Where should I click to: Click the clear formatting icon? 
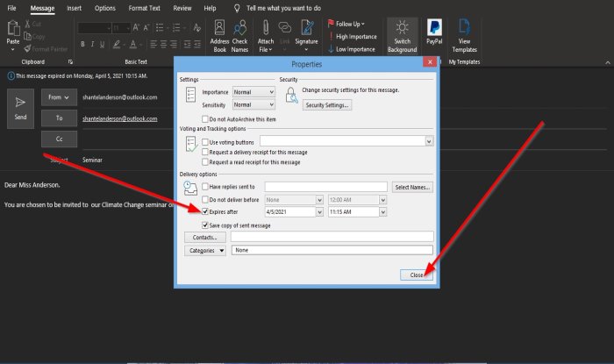point(196,27)
